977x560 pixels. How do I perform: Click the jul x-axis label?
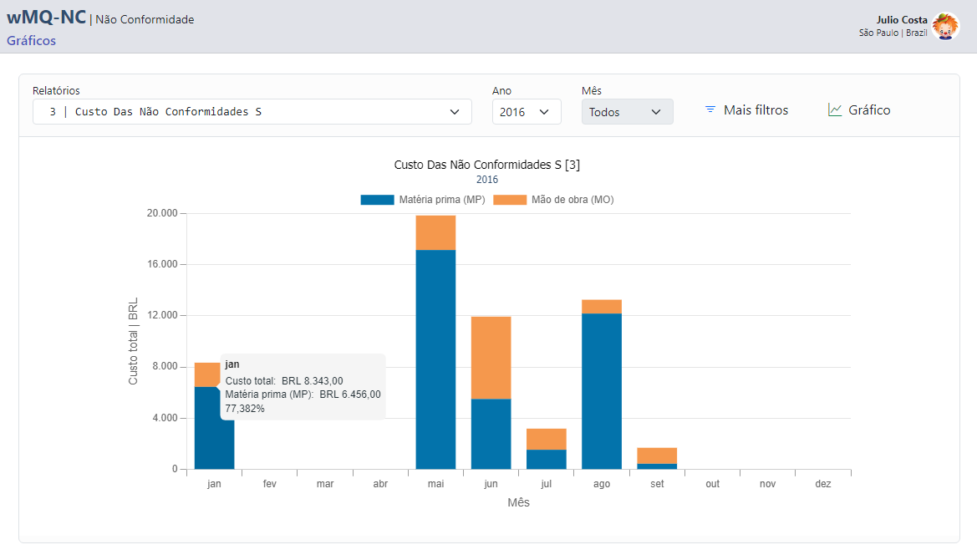(x=547, y=483)
